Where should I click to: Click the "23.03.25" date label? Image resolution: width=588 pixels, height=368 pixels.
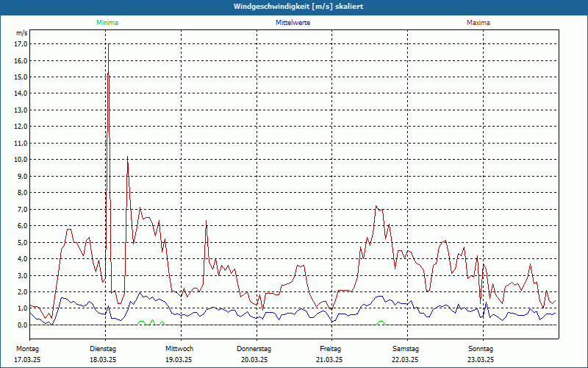[x=481, y=360]
